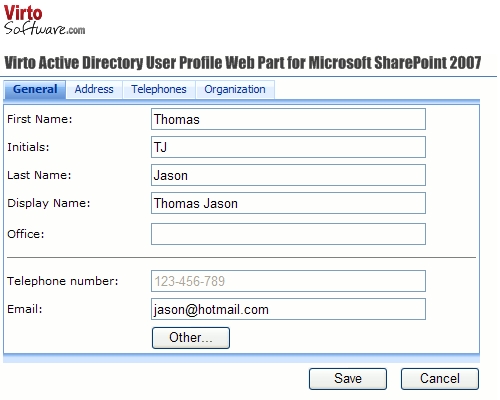Select the Last Name text box

[x=288, y=175]
